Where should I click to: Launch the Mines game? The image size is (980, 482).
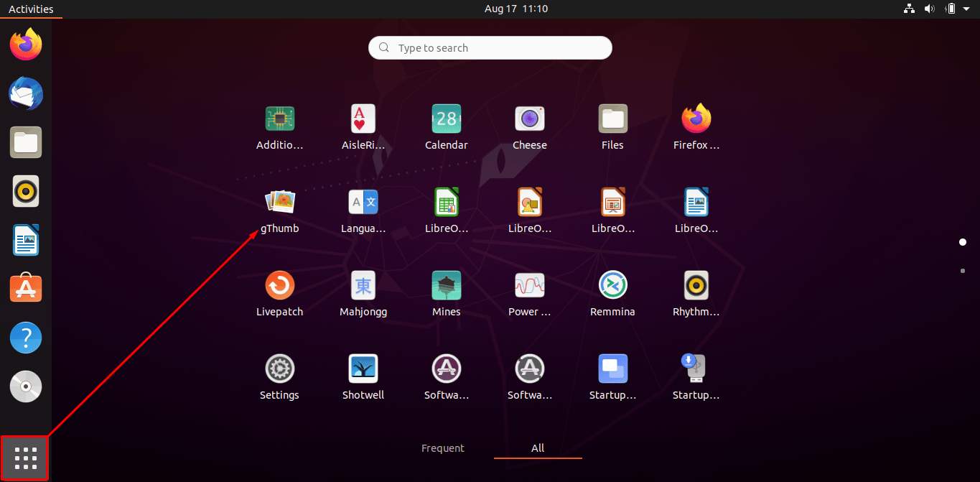pyautogui.click(x=447, y=285)
